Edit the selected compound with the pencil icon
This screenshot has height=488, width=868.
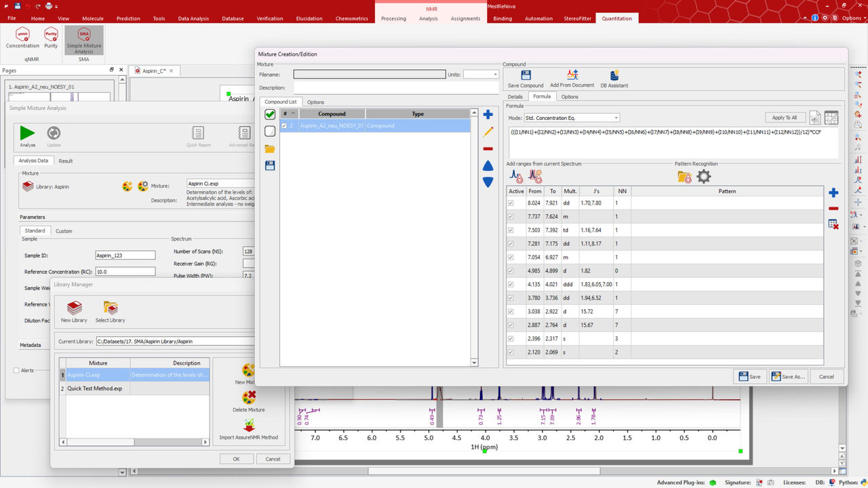pyautogui.click(x=488, y=132)
